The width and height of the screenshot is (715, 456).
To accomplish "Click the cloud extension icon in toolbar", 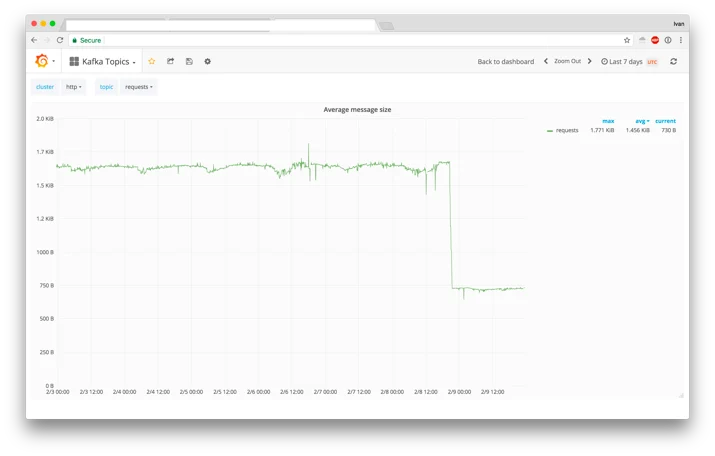I will pyautogui.click(x=642, y=40).
